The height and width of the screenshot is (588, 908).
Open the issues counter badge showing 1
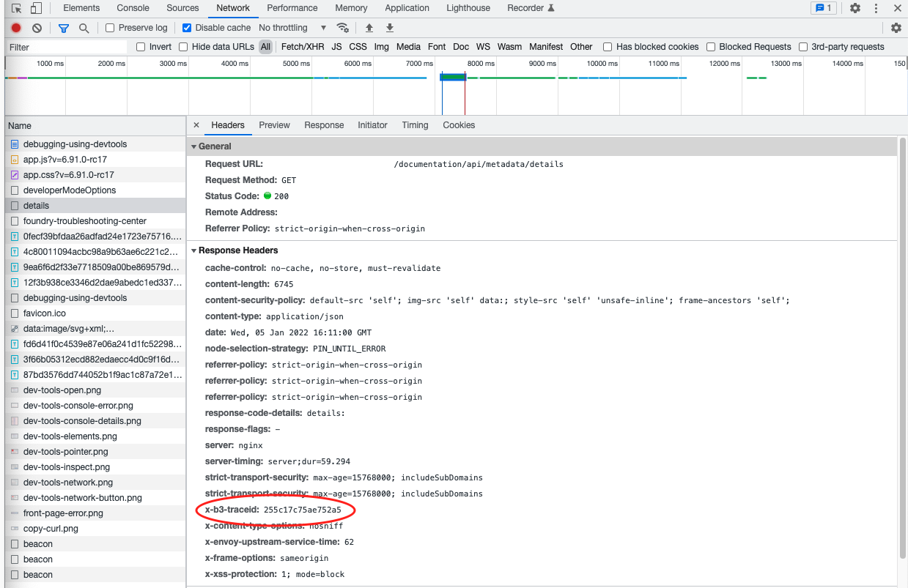[x=823, y=8]
